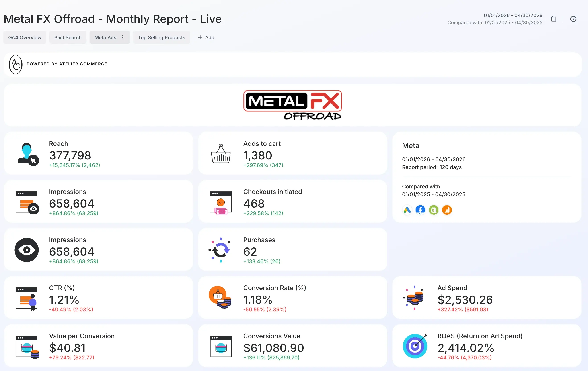Viewport: 588px width, 371px height.
Task: Click the Facebook Ads icon in Meta card
Action: click(420, 210)
